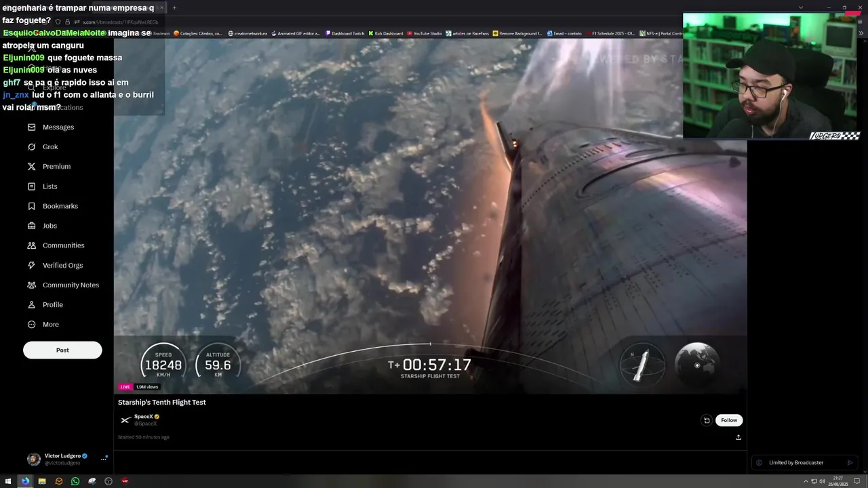
Task: Open File Explorer in the taskbar
Action: [42, 481]
